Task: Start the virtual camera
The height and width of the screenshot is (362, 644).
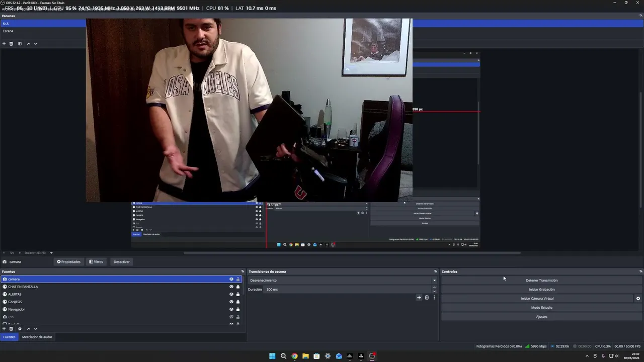Action: tap(537, 299)
